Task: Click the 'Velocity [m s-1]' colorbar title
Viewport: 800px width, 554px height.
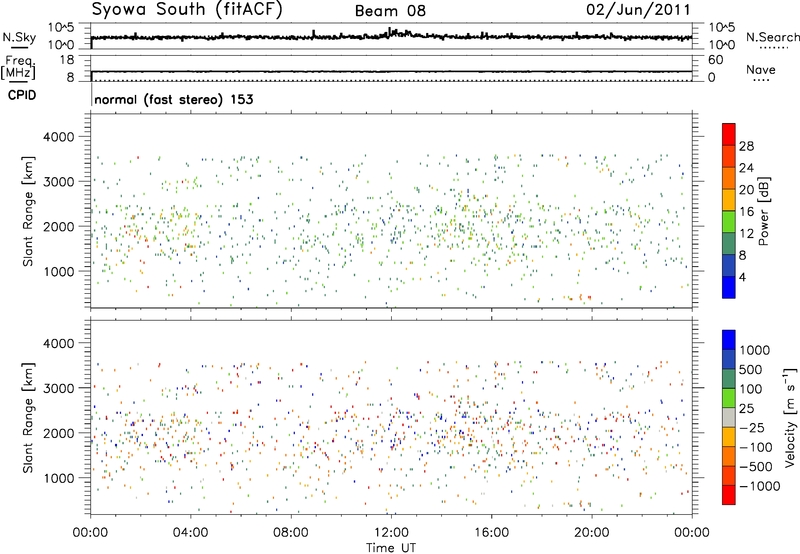Action: (x=790, y=417)
